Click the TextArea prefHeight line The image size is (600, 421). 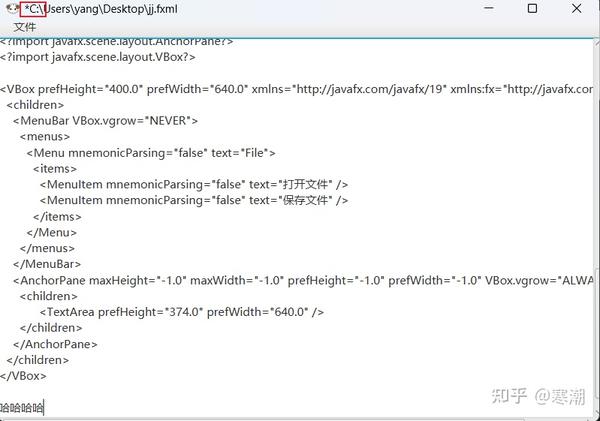[x=182, y=312]
